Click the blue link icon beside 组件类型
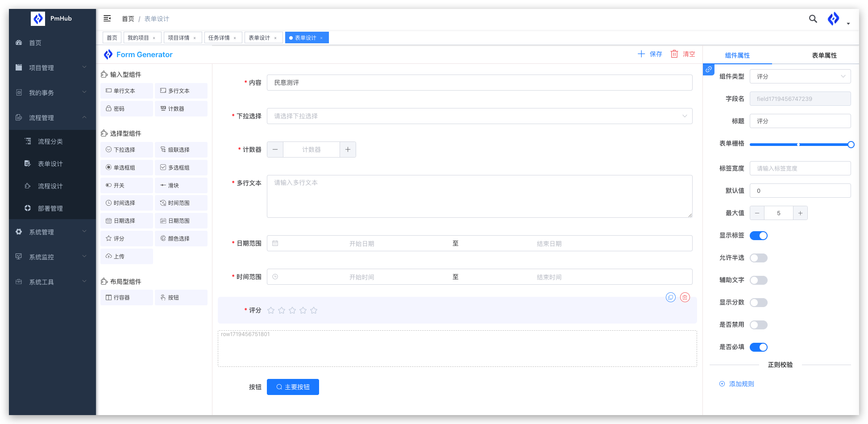Image resolution: width=868 pixels, height=424 pixels. tap(709, 70)
